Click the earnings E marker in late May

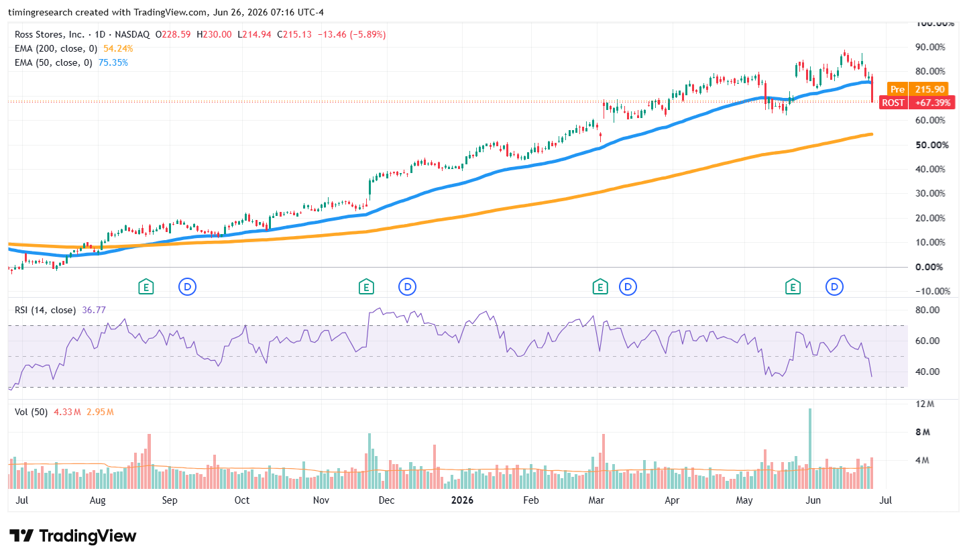pos(793,287)
